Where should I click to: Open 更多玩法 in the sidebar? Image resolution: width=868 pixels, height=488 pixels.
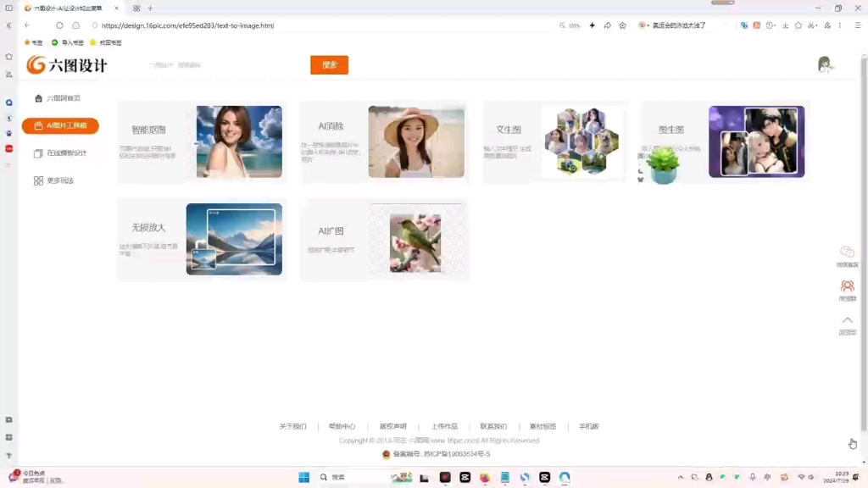coord(53,180)
